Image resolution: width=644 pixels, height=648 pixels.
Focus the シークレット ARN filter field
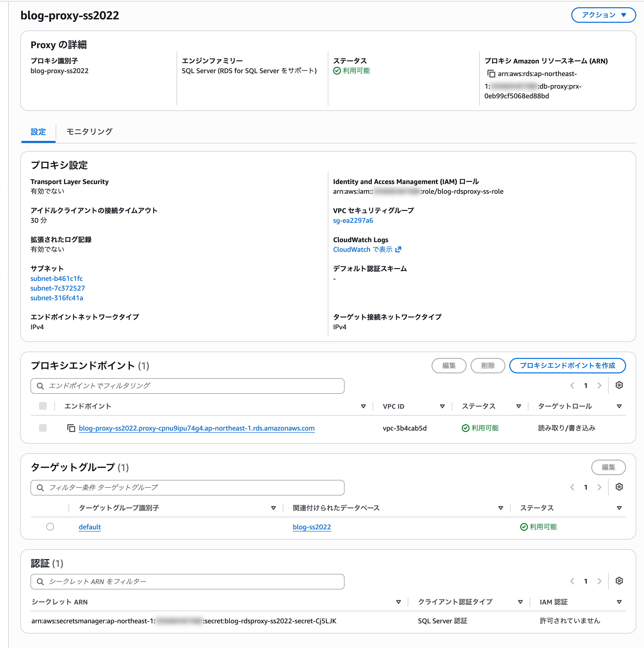187,582
